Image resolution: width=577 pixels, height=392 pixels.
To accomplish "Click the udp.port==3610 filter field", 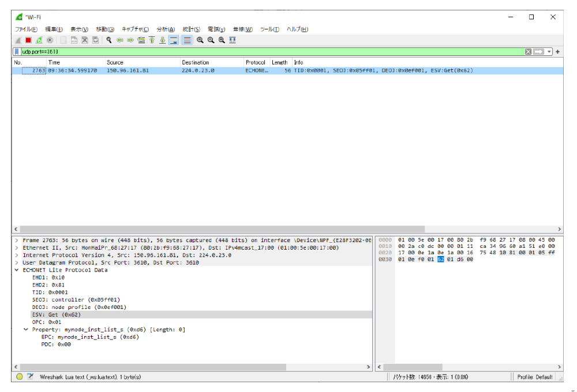I will click(x=272, y=51).
